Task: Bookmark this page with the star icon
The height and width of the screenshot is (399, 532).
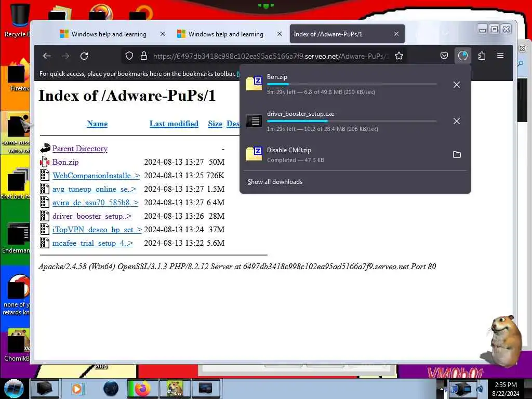Action: tap(399, 56)
